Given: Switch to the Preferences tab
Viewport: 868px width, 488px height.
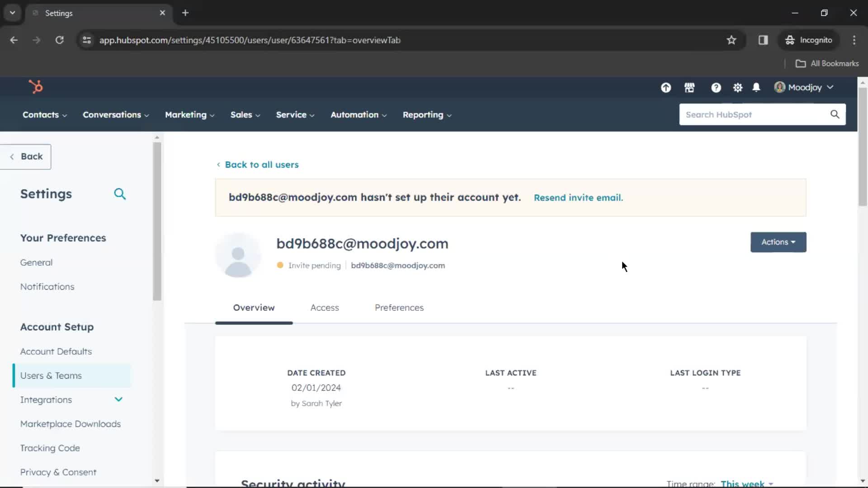Looking at the screenshot, I should pyautogui.click(x=399, y=307).
